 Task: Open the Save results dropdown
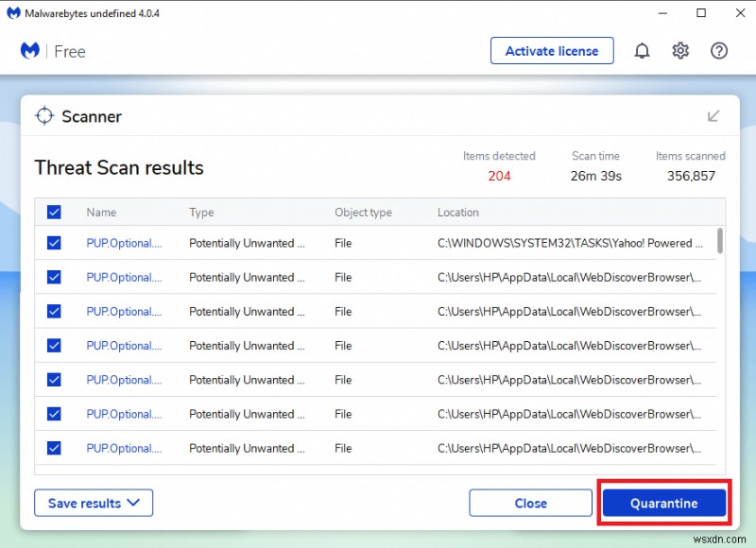94,503
